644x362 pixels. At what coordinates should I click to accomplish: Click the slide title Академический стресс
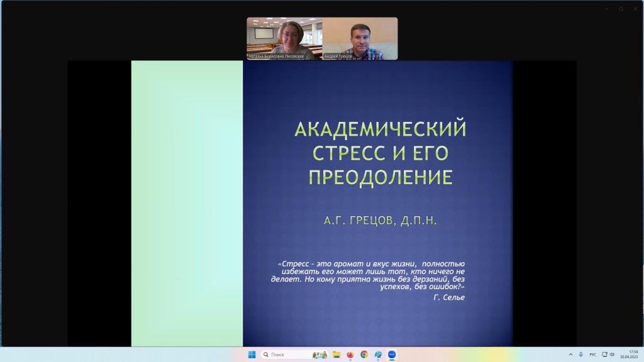click(x=380, y=153)
